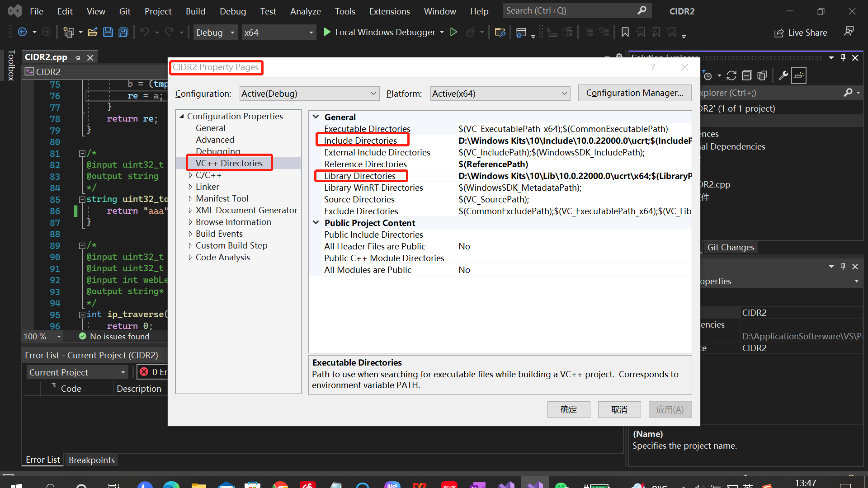Click the Configuration Manager button
Viewport: 868px width, 488px height.
click(x=635, y=93)
